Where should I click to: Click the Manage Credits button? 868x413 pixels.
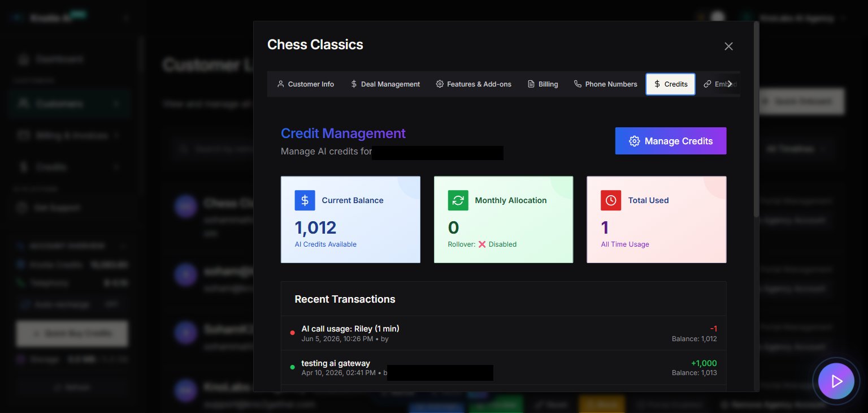[671, 141]
